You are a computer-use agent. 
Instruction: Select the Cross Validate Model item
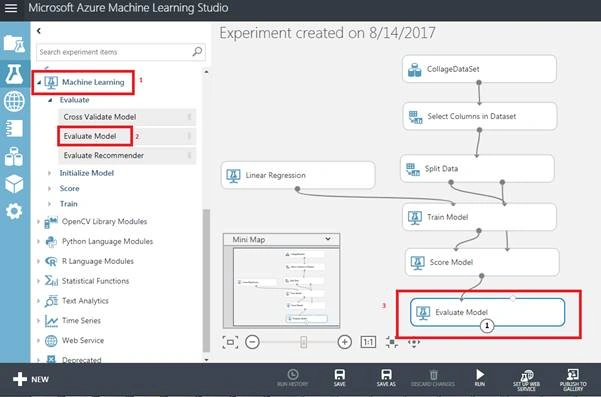click(127, 117)
